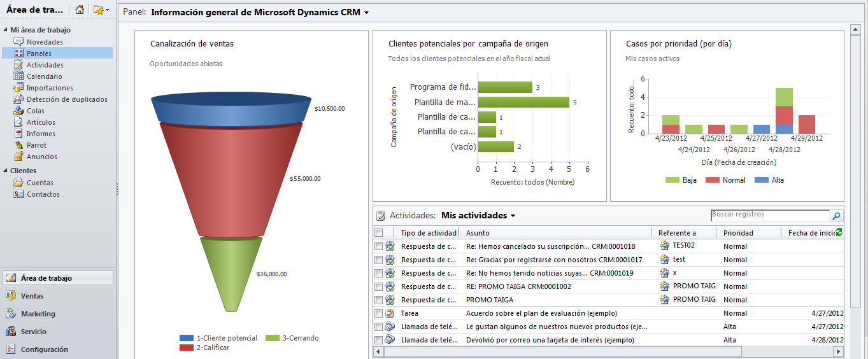
Task: Open the Colas queue icon
Action: tap(19, 111)
